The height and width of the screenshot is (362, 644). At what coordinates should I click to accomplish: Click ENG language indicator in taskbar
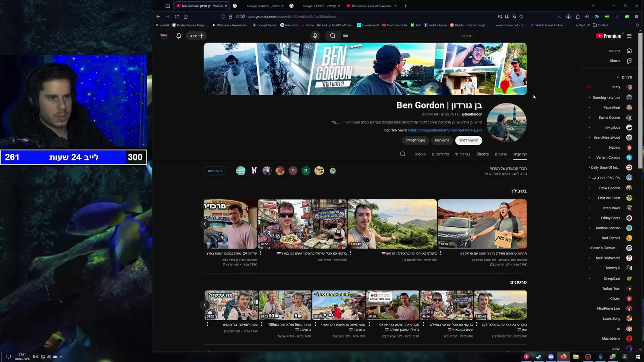35,357
